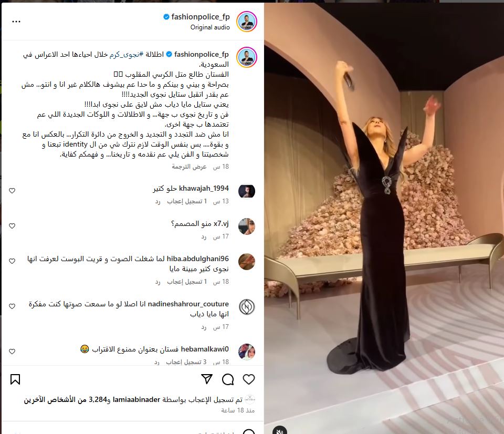
Task: Open fashionpolice_fp profile picture in header
Action: point(247,22)
